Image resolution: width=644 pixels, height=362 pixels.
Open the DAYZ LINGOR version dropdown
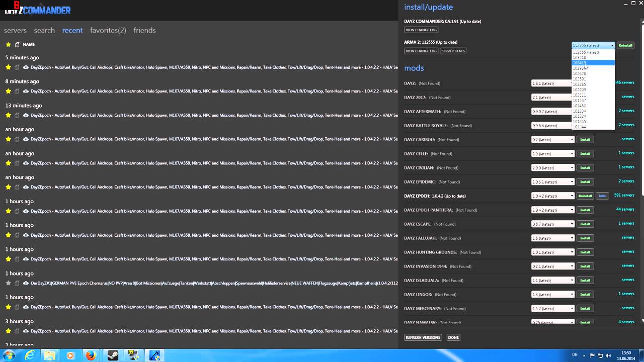[x=553, y=294]
